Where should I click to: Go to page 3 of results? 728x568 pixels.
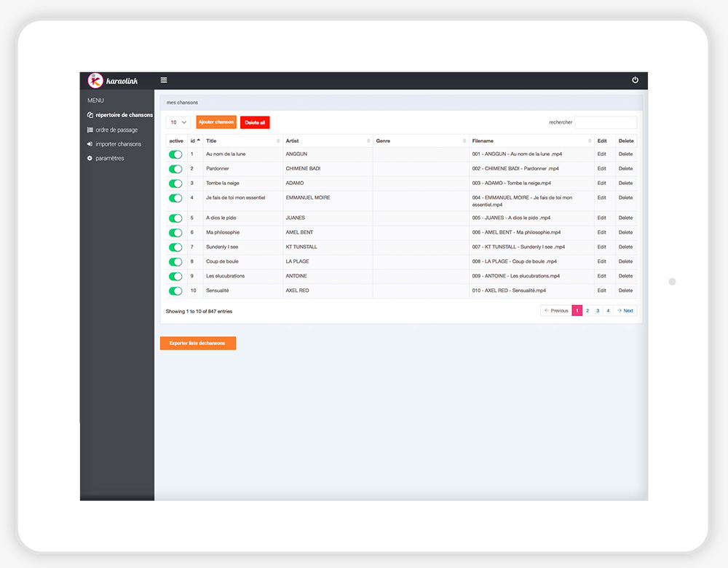(x=598, y=311)
